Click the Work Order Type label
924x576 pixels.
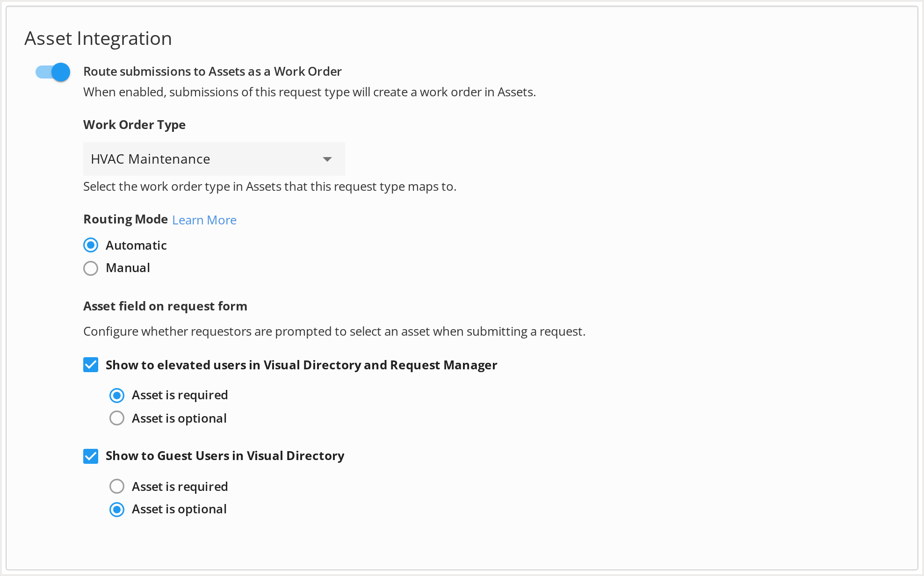click(134, 125)
